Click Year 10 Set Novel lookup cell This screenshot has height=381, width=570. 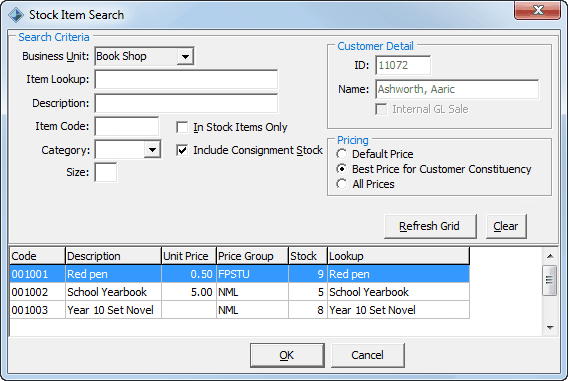(x=398, y=310)
